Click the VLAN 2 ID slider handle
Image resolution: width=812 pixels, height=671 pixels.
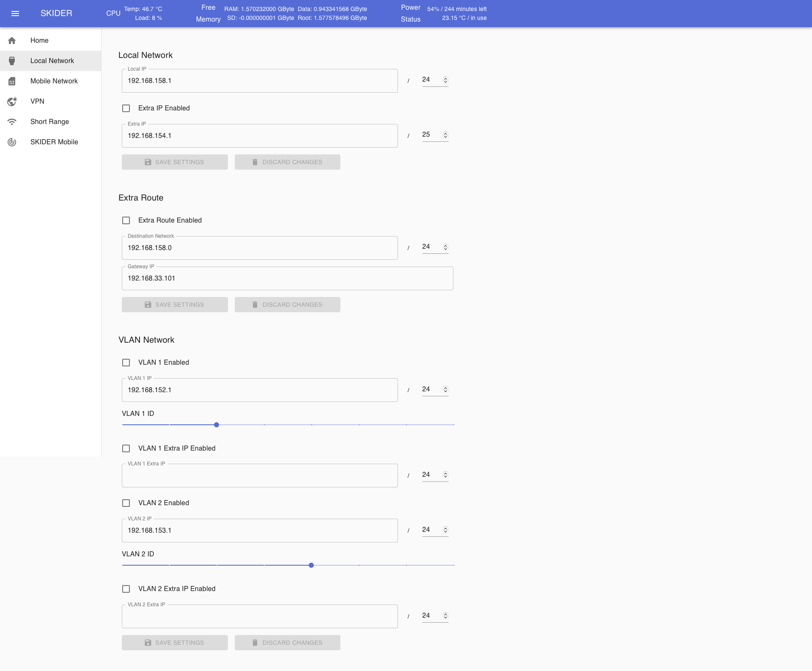[x=311, y=565]
